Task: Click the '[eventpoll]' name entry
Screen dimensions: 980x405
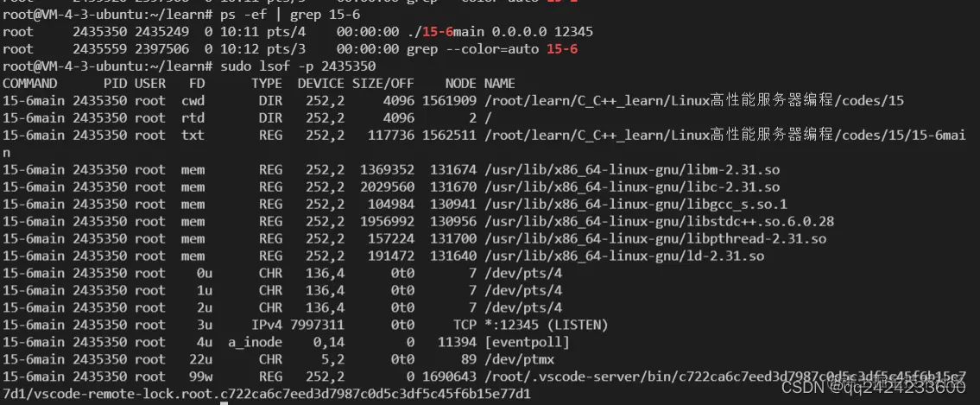Action: click(527, 343)
